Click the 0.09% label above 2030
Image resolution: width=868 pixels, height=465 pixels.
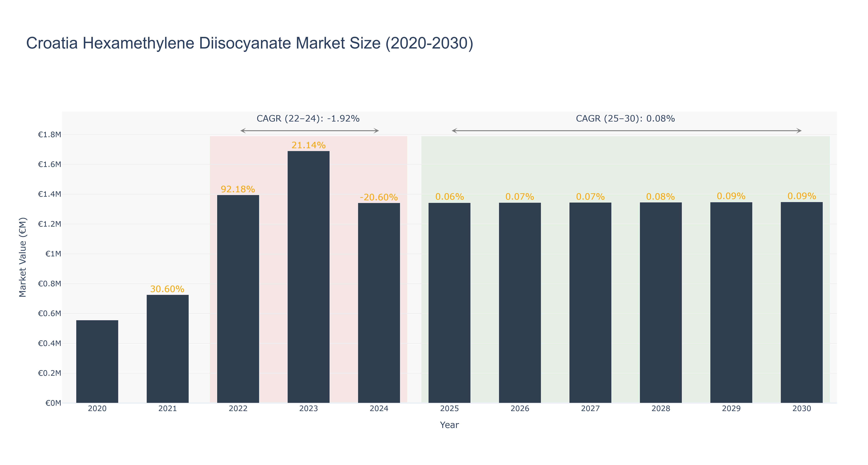tap(802, 196)
